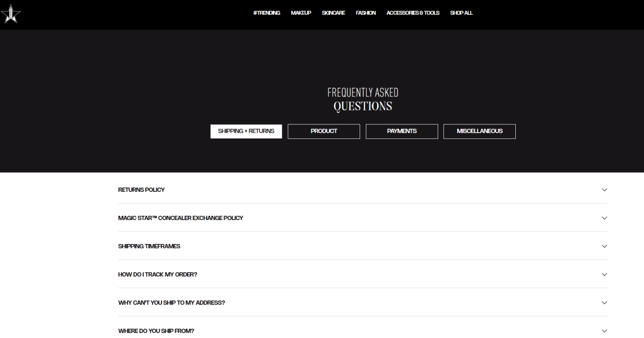
Task: Expand chevron for Where Do You Ship From
Action: (x=604, y=331)
